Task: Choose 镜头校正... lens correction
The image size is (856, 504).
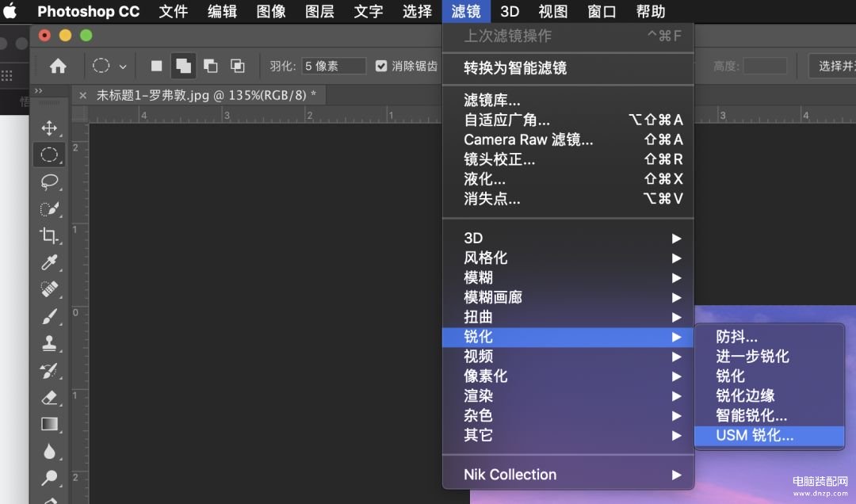Action: pyautogui.click(x=567, y=159)
